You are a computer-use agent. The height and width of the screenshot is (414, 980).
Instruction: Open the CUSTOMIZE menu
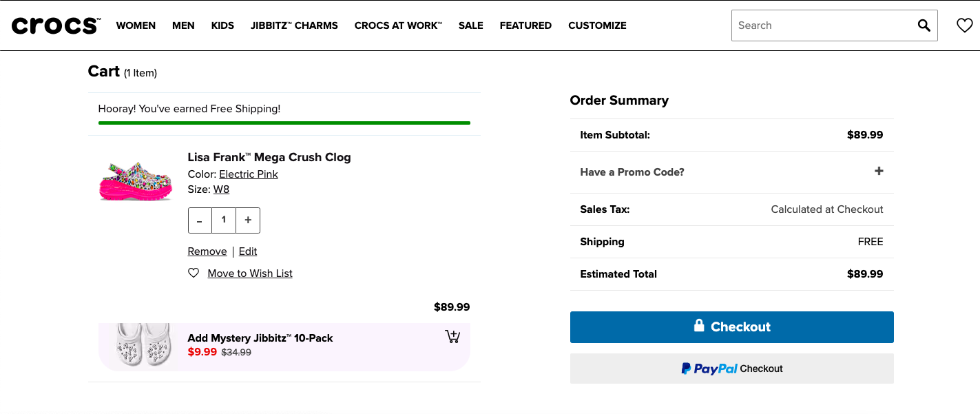click(x=597, y=25)
